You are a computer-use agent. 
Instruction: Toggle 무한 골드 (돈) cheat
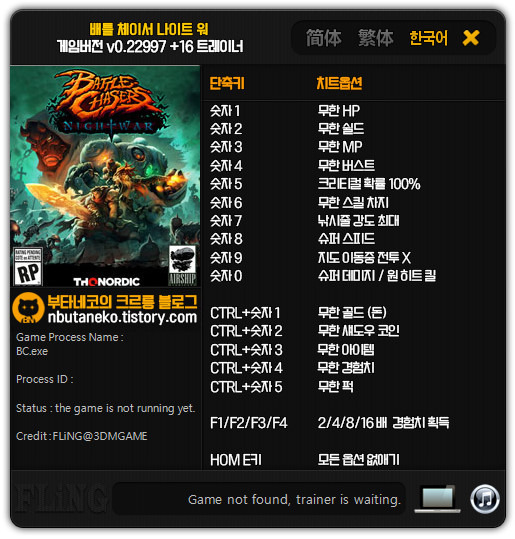[x=352, y=312]
